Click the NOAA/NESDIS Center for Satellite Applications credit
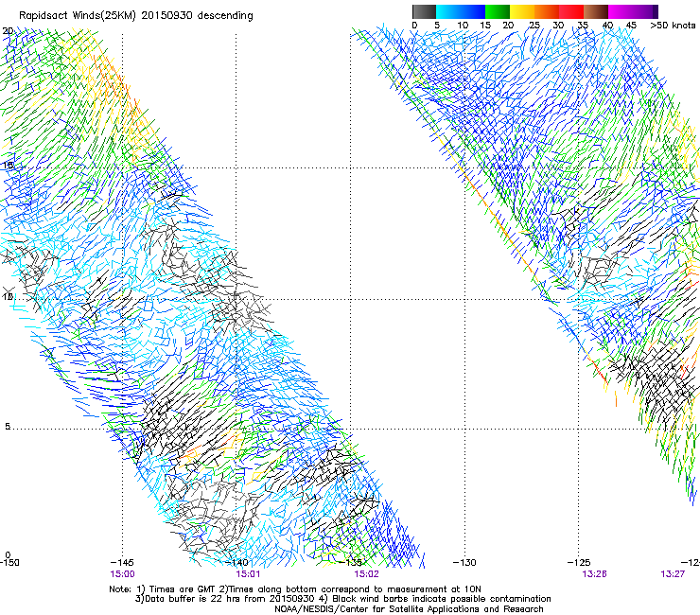Viewport: 700px width, 615px height. click(409, 609)
